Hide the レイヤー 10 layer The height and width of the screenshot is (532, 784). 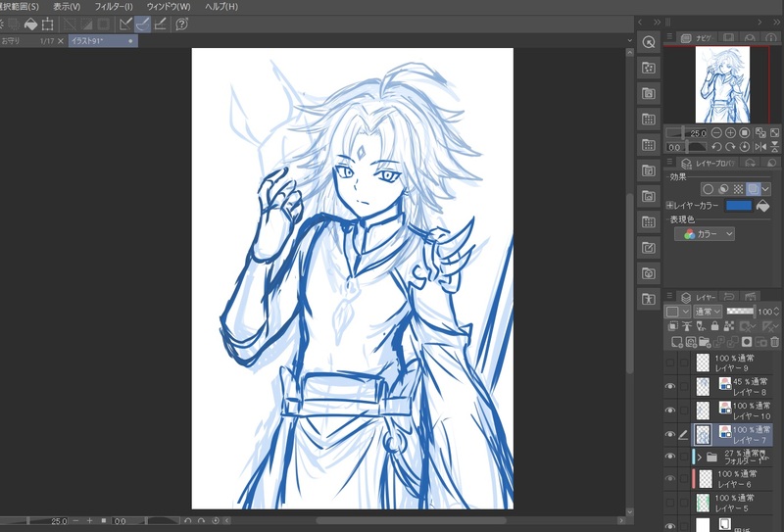(x=670, y=410)
